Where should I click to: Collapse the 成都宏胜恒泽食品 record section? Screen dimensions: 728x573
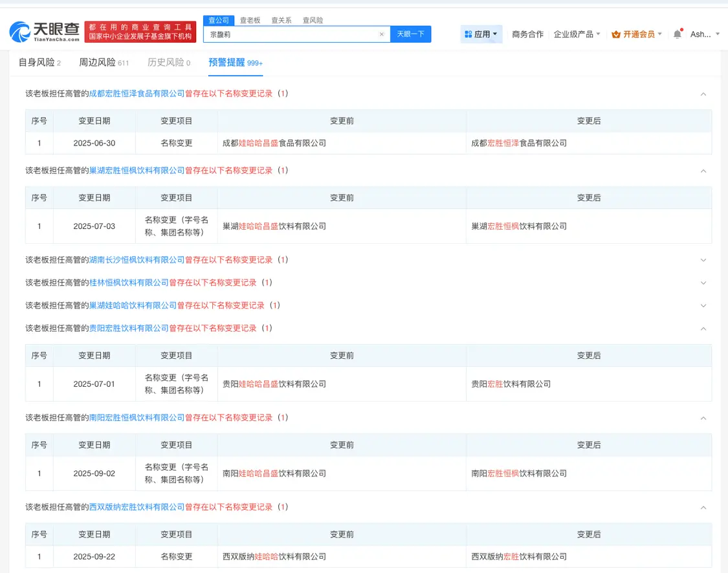click(703, 94)
